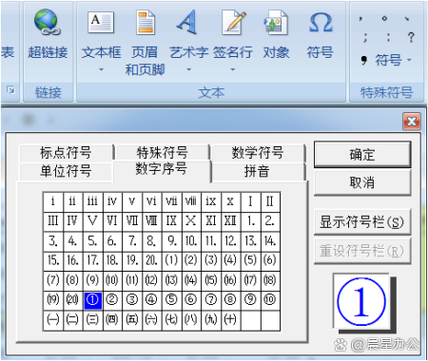This screenshot has height=361, width=428.
Task: Switch to the 标点符号 tab
Action: point(66,153)
